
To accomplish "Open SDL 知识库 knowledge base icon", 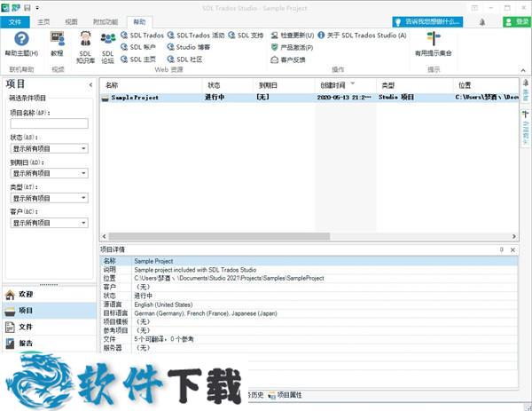I will (85, 47).
